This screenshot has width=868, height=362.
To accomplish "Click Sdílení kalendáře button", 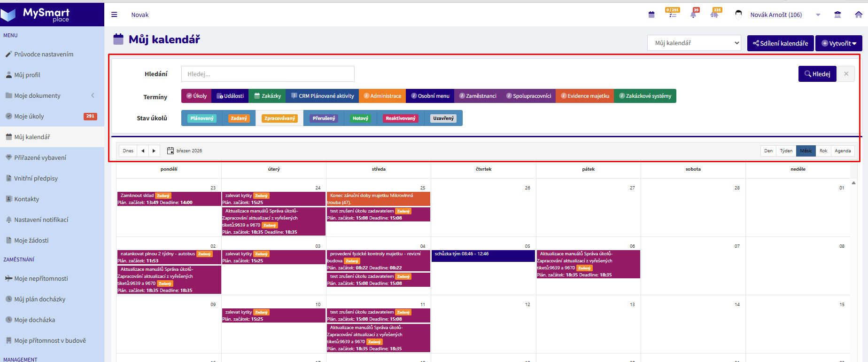I will pyautogui.click(x=781, y=43).
